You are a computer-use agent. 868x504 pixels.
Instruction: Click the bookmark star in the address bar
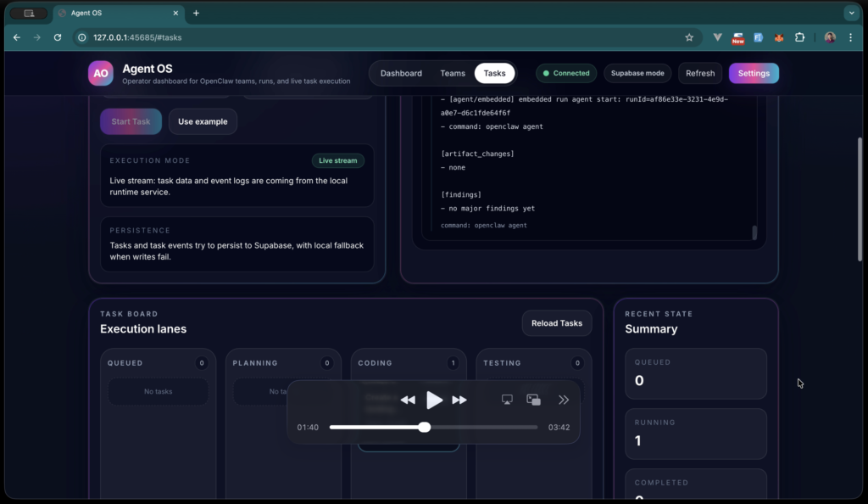coord(689,37)
